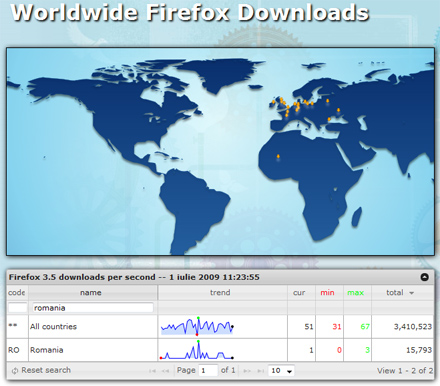This screenshot has height=386, width=440.
Task: Sort by the max column header
Action: 357,293
